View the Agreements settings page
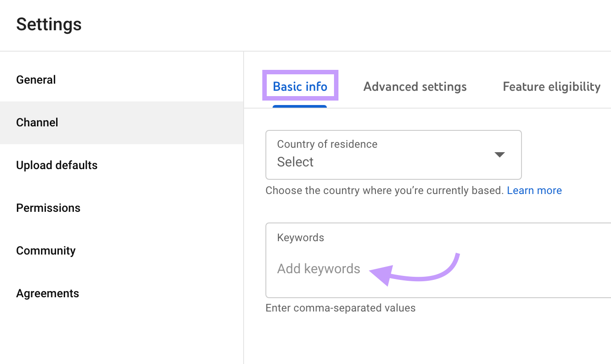Image resolution: width=611 pixels, height=364 pixels. pos(47,293)
